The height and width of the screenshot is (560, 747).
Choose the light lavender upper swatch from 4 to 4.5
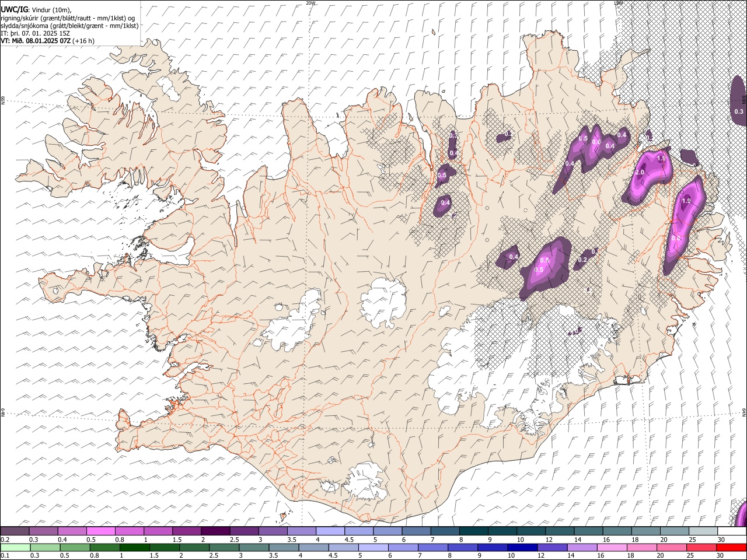coord(330,531)
